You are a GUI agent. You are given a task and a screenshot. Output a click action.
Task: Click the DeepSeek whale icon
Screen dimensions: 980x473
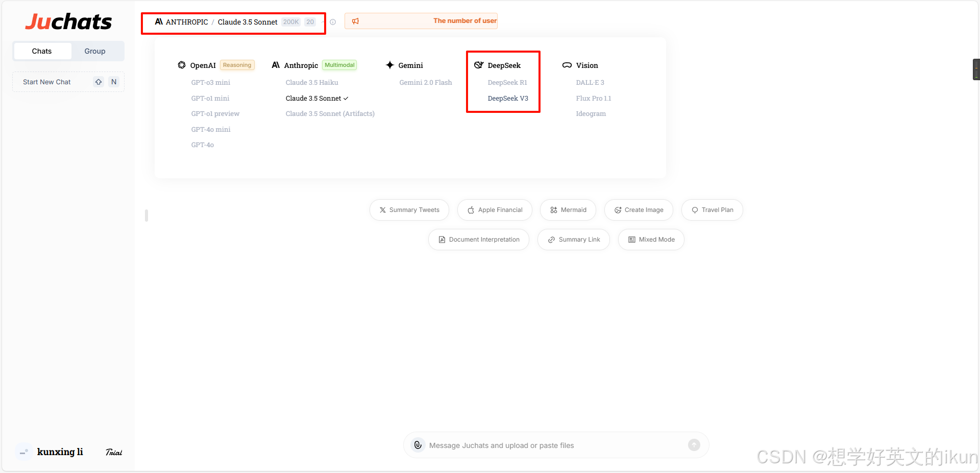pyautogui.click(x=479, y=65)
